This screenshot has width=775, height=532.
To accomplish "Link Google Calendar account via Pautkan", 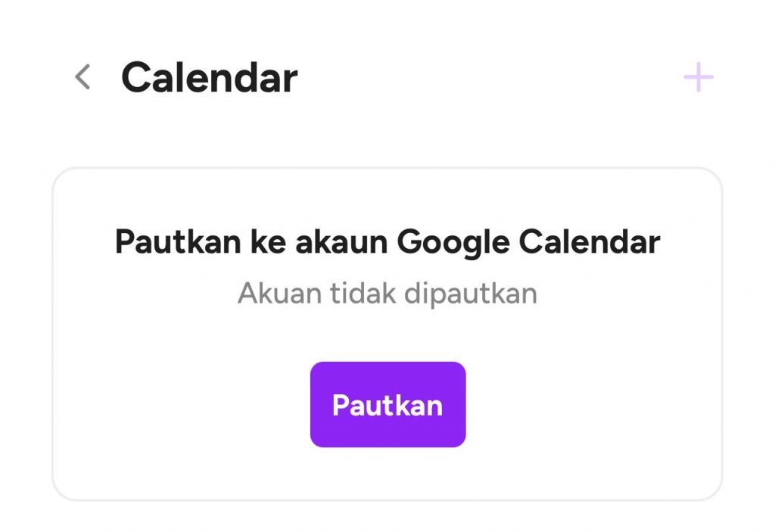I will point(388,404).
